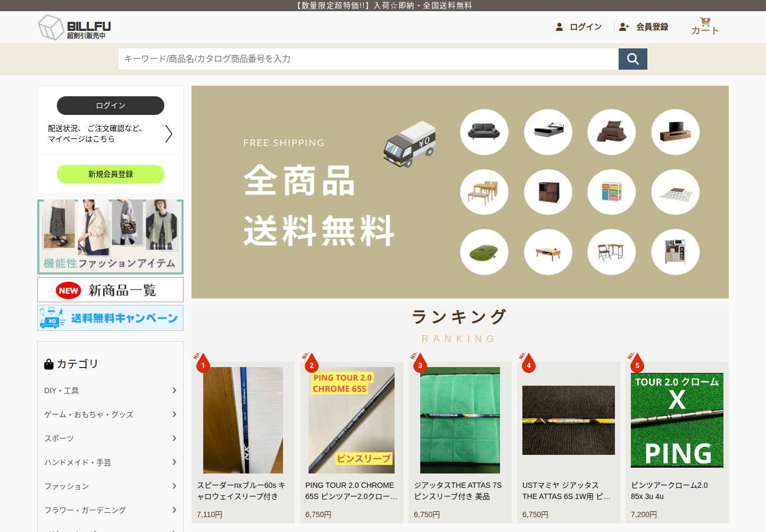Viewport: 766px width, 532px height.
Task: Open the 新商品一覧 NEW banner
Action: tap(111, 290)
